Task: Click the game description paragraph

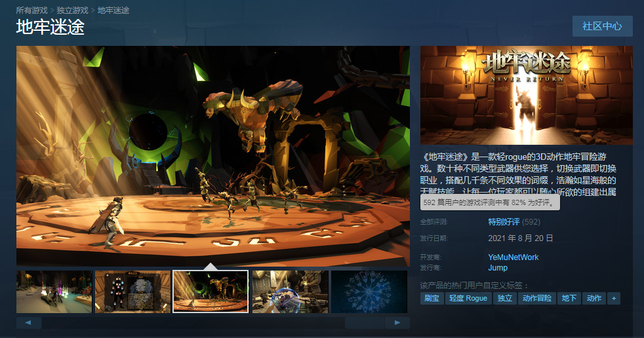Action: 518,174
